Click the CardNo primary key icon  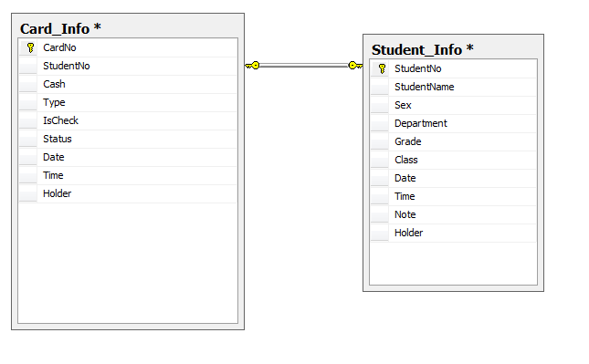(30, 47)
